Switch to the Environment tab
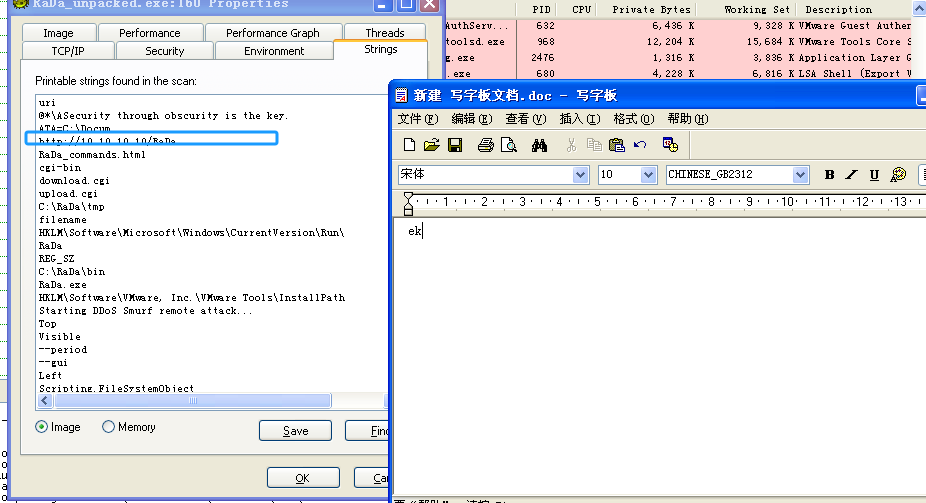926x503 pixels. 274,51
